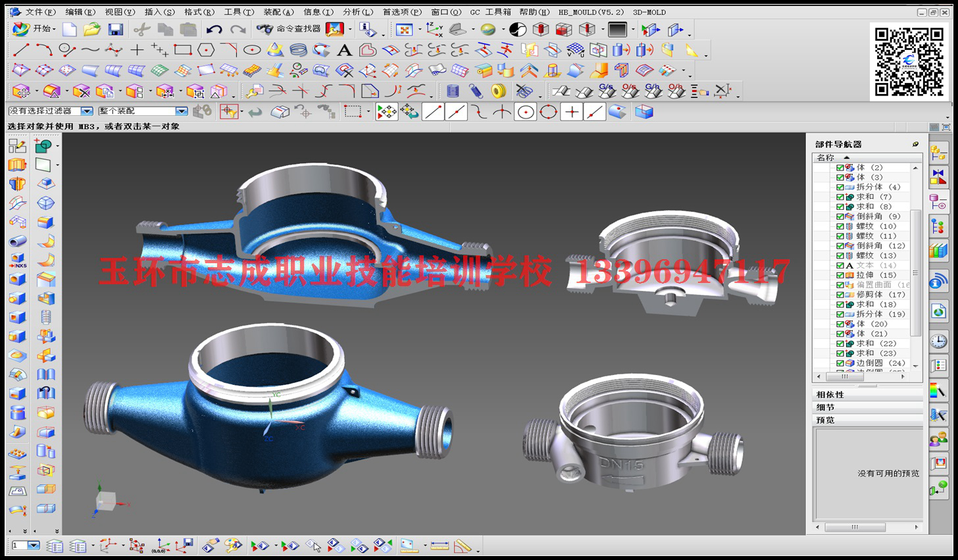Toggle arc center snap point

pyautogui.click(x=525, y=112)
